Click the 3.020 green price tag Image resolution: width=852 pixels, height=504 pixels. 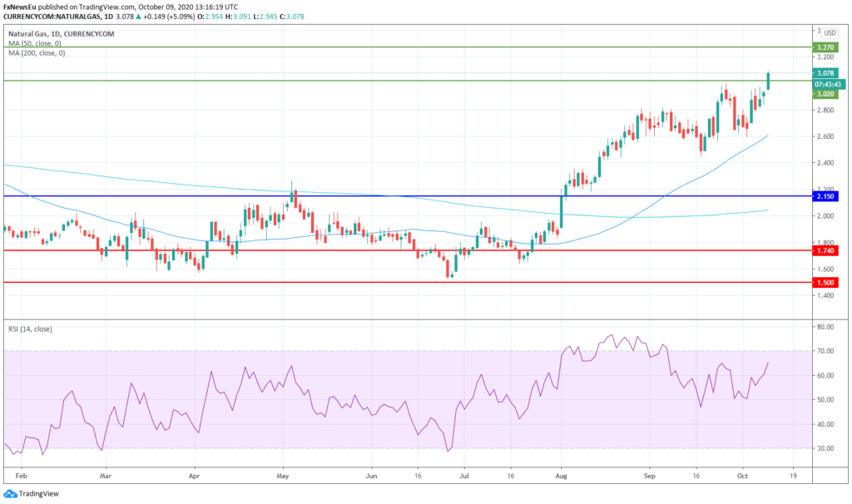[825, 94]
